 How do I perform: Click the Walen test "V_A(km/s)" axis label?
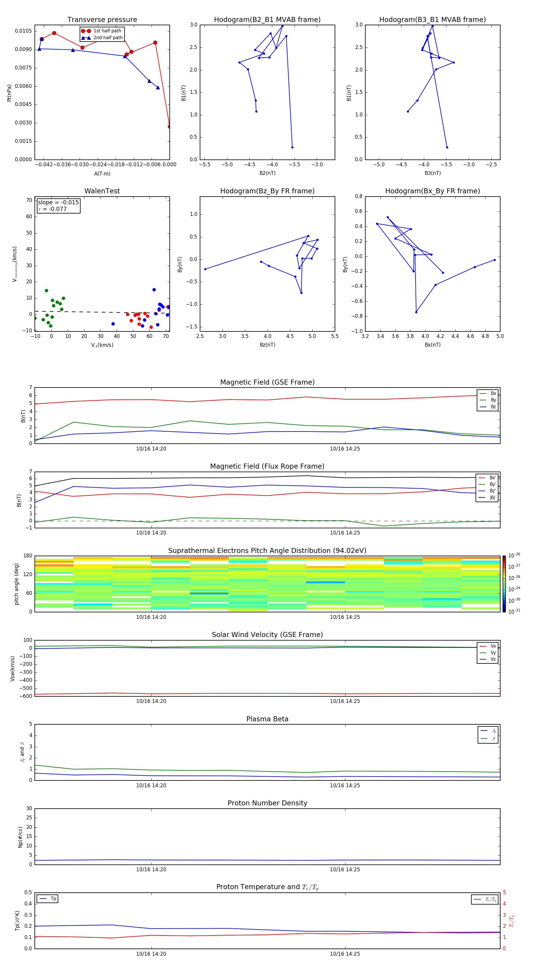pos(102,345)
